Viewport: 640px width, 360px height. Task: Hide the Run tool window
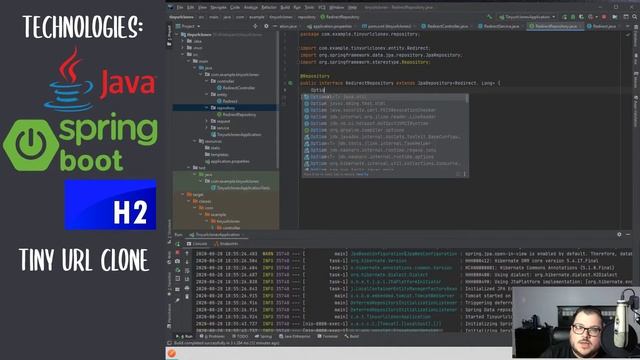coord(628,235)
